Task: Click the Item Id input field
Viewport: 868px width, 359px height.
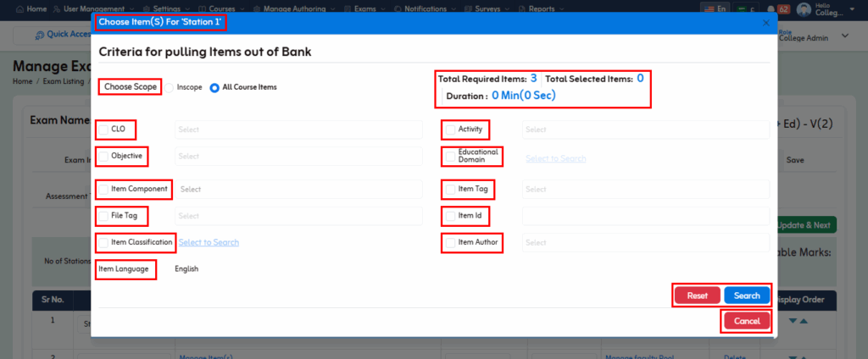Action: tap(645, 216)
